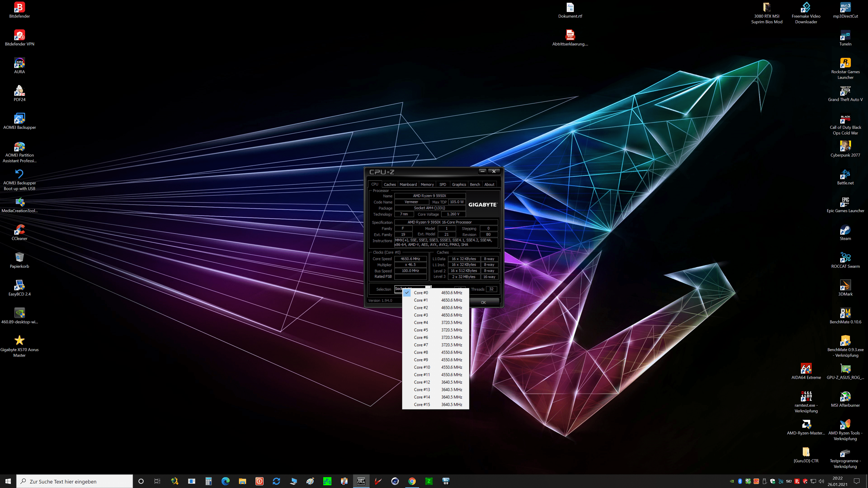868x488 pixels.
Task: Open the Battle.net desktop icon
Action: [x=845, y=177]
